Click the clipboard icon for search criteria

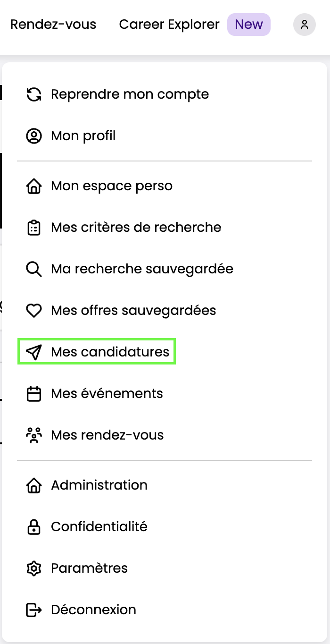34,228
